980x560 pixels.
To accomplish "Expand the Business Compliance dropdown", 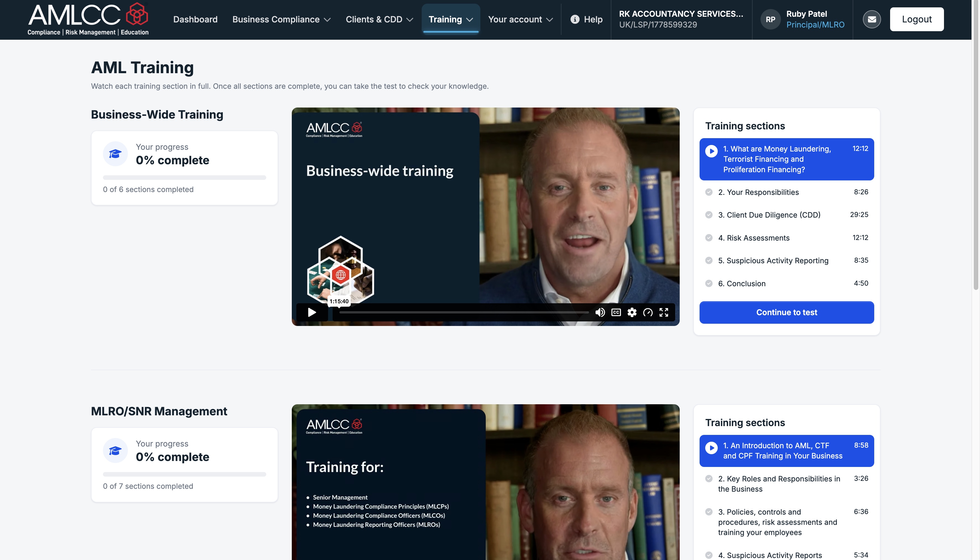I will [x=281, y=19].
